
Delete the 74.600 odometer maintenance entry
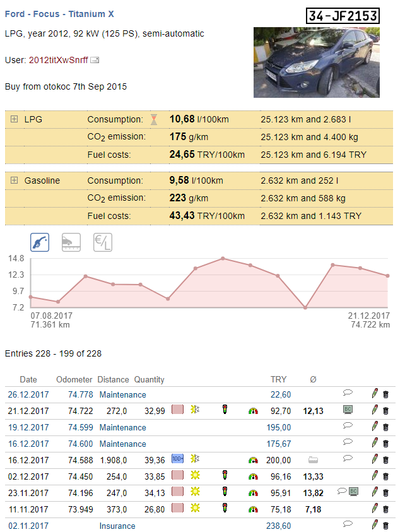coord(385,444)
